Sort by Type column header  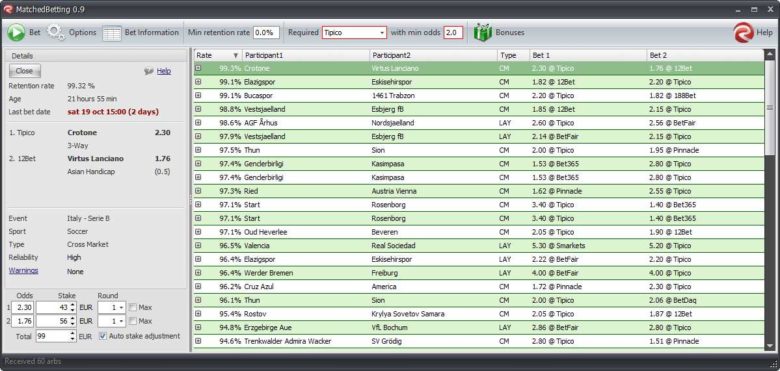(x=513, y=55)
